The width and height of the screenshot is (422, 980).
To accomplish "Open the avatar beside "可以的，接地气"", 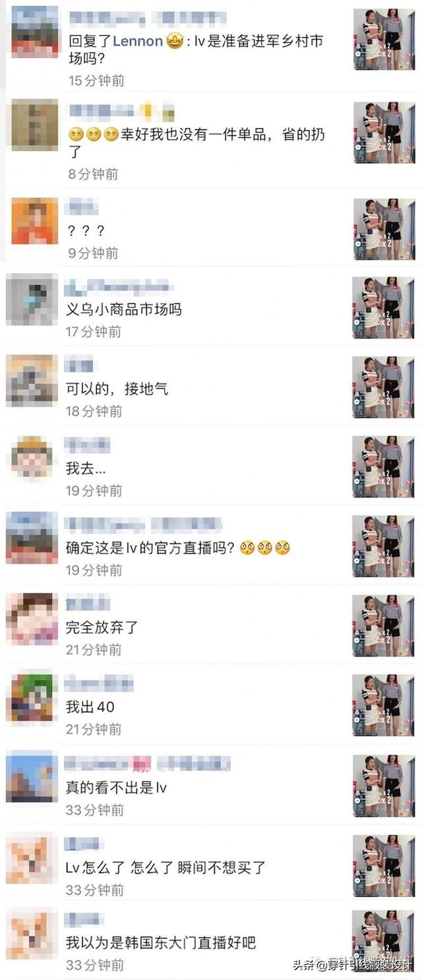I will point(29,381).
